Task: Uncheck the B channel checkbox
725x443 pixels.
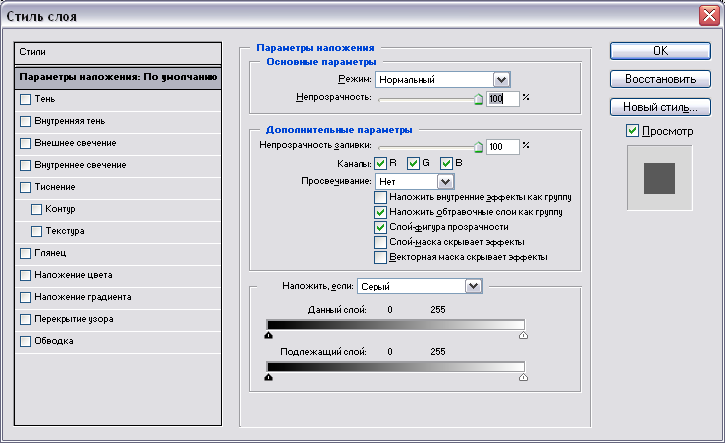Action: tap(446, 164)
